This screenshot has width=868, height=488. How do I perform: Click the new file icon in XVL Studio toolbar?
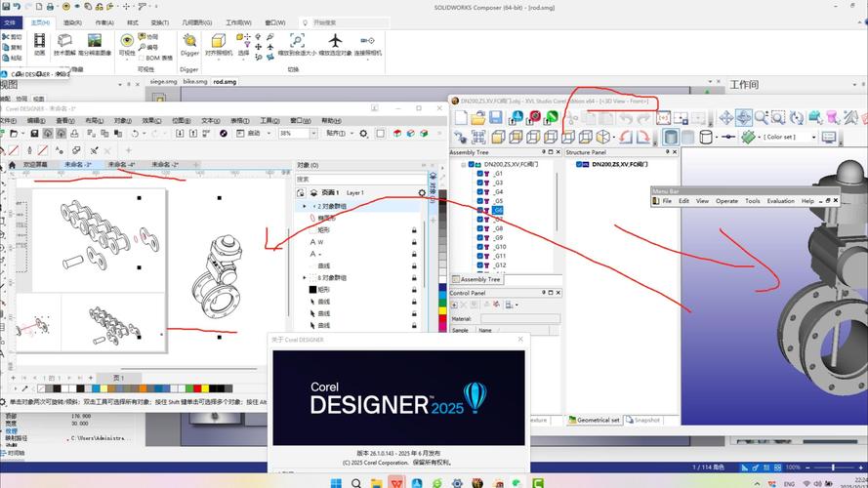coord(461,117)
